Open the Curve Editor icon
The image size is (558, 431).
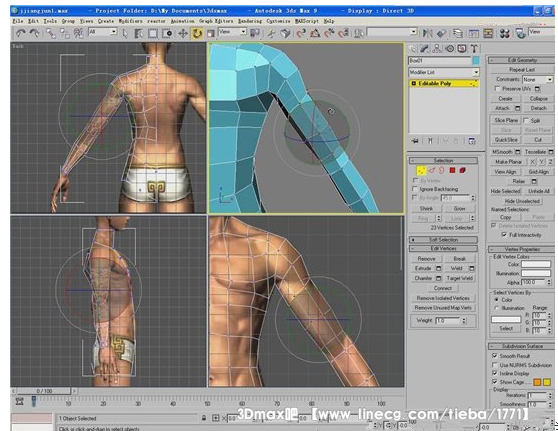474,33
